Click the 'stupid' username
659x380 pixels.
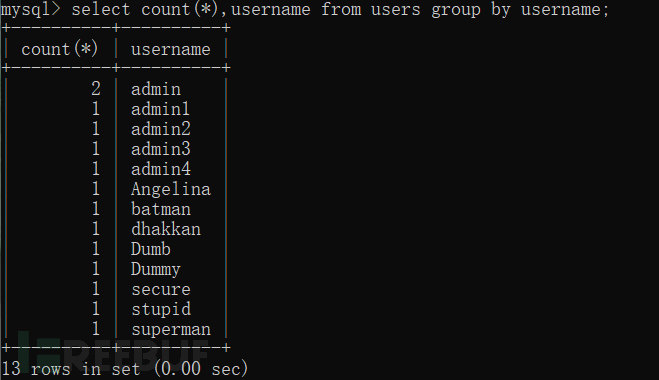coord(161,309)
